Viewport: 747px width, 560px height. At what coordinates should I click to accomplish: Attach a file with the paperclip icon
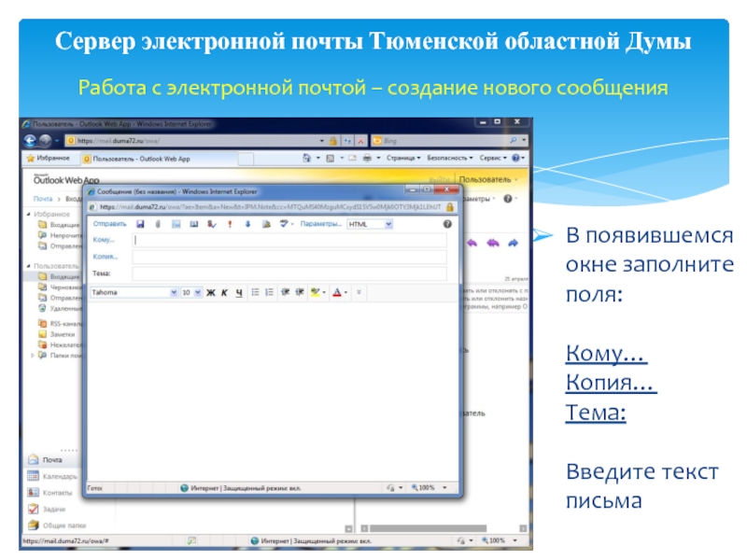coord(158,224)
